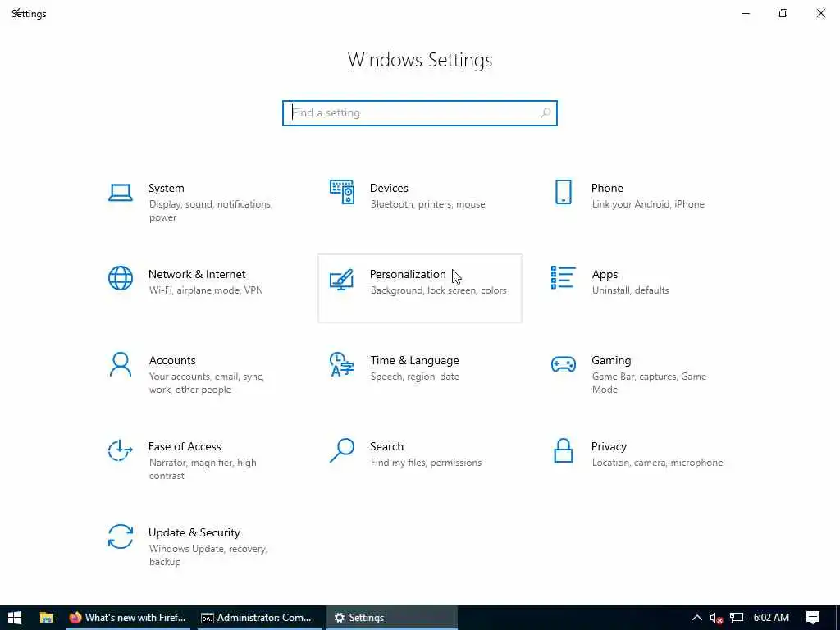Viewport: 840px width, 630px height.
Task: Open the Privacy padlock icon
Action: coord(563,450)
